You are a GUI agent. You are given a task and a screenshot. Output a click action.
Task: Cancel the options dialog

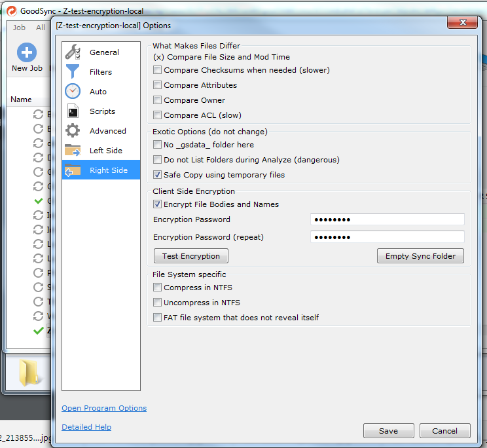tap(444, 430)
